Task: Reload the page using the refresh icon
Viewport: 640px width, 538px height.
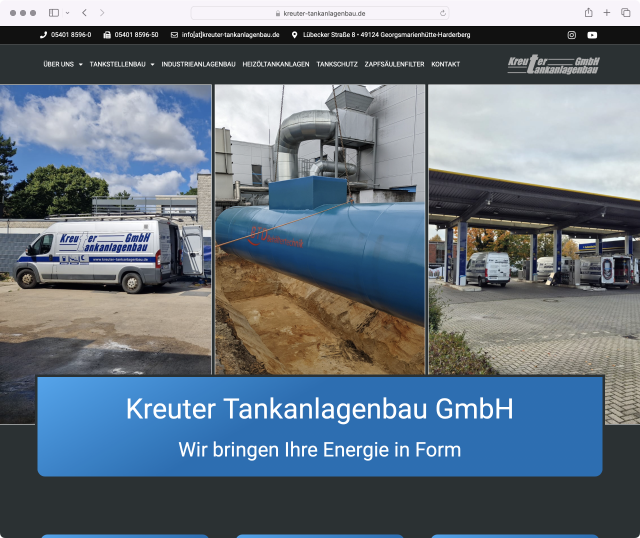Action: 442,13
